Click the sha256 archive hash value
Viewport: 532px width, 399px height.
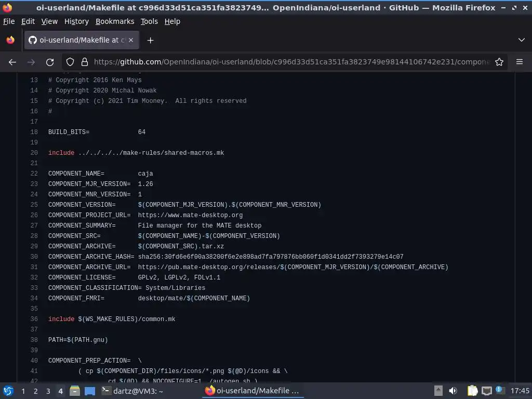(270, 257)
